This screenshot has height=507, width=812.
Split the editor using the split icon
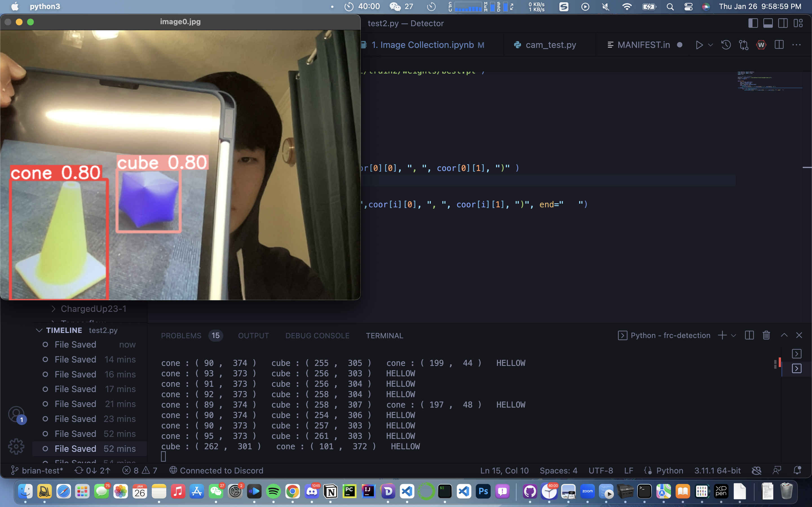(x=779, y=45)
